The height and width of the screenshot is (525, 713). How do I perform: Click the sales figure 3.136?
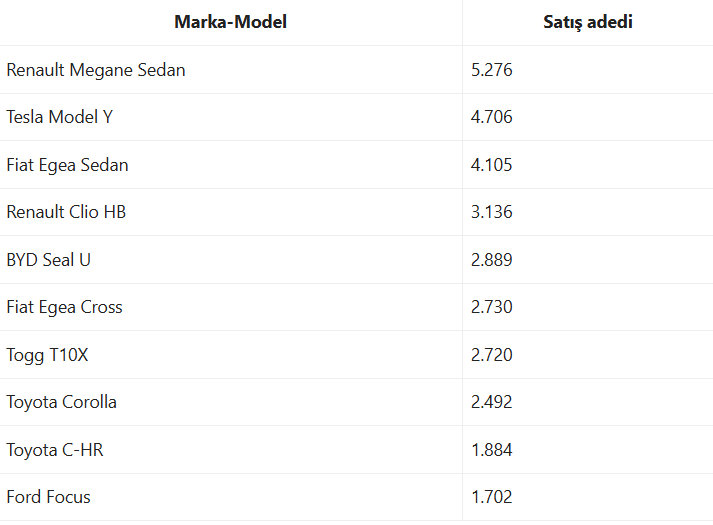tap(492, 212)
